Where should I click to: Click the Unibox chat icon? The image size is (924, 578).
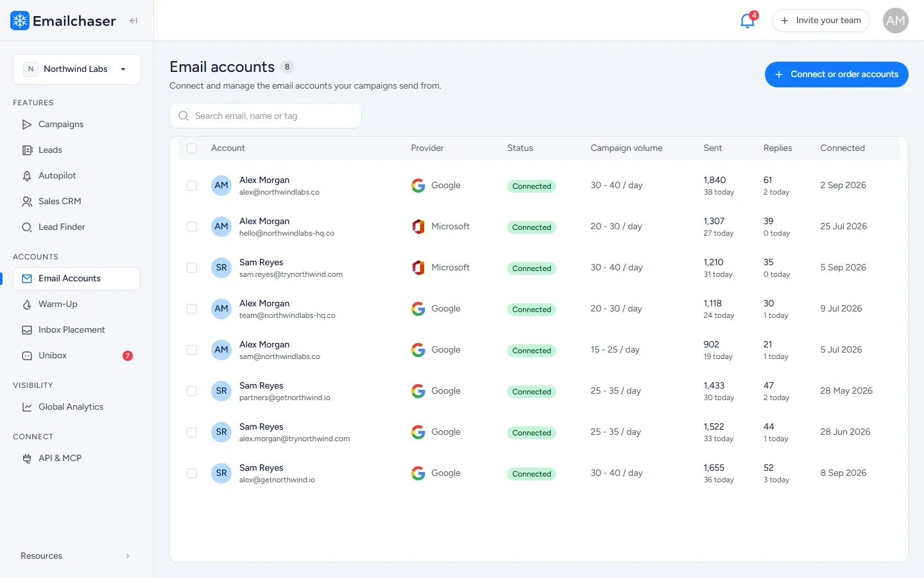tap(27, 356)
